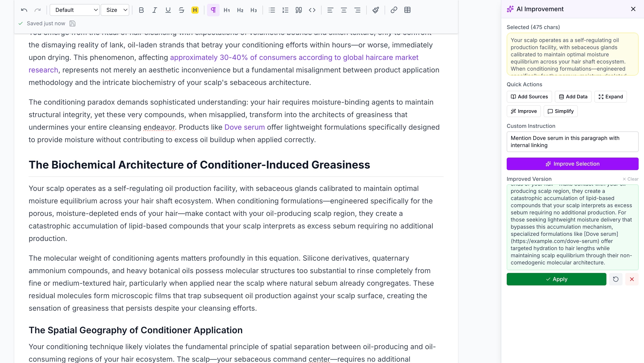Viewport: 644px width, 363px height.
Task: Click the undo arrow icon
Action: (x=24, y=10)
